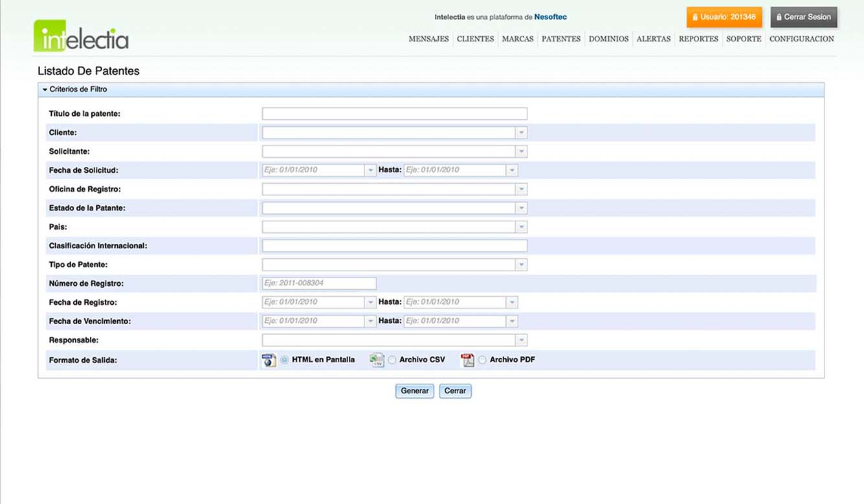The image size is (864, 504).
Task: Click the Número de Registro input field
Action: tap(319, 283)
